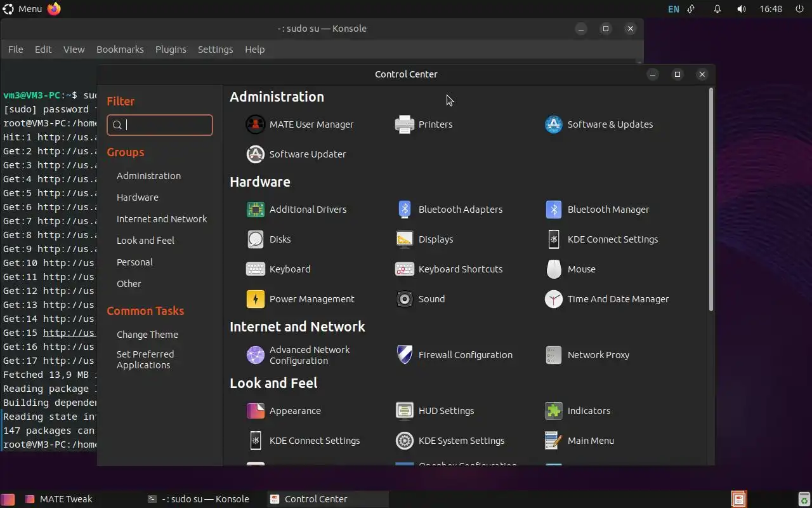Jump to Internet and Network group
Image resolution: width=812 pixels, height=508 pixels.
pyautogui.click(x=162, y=219)
